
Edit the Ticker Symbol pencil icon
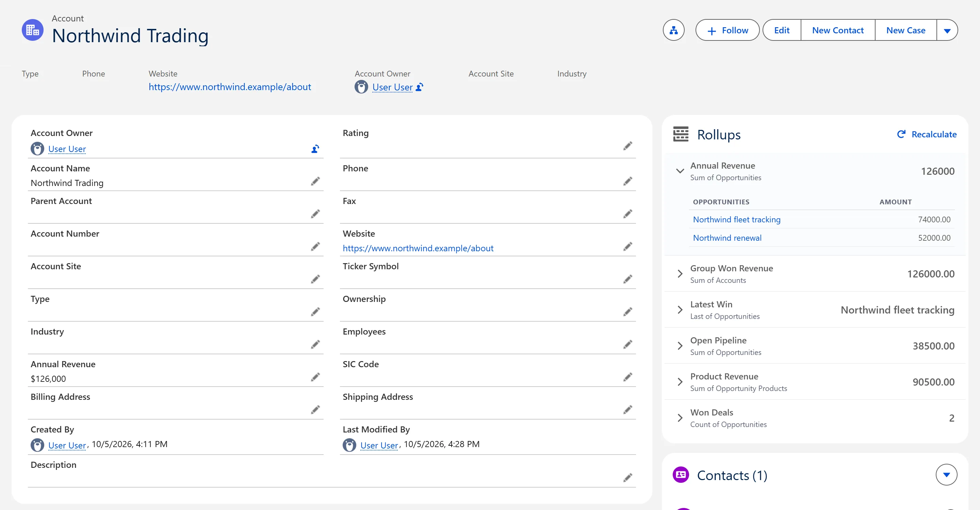[628, 279]
